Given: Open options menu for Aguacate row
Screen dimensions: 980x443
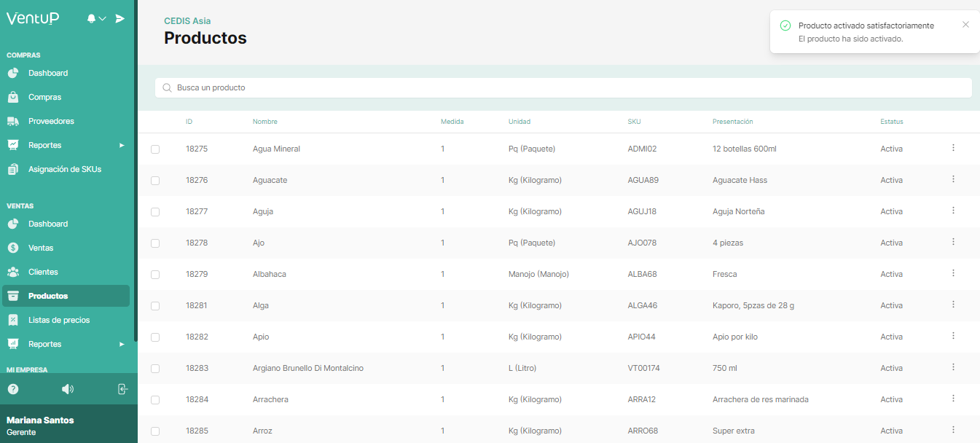Looking at the screenshot, I should [x=953, y=179].
